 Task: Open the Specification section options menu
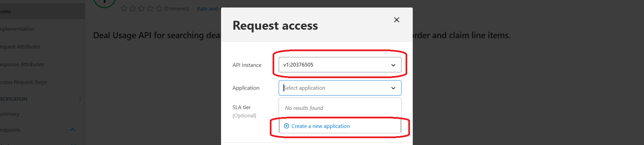tap(80, 99)
